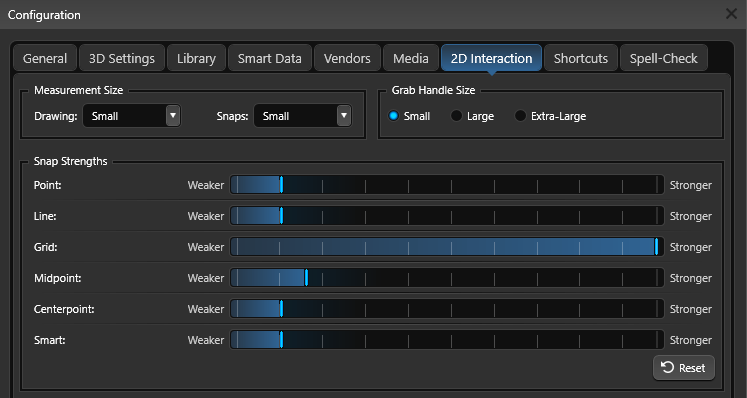The width and height of the screenshot is (747, 398).
Task: Switch to the 3D Settings tab
Action: click(122, 58)
